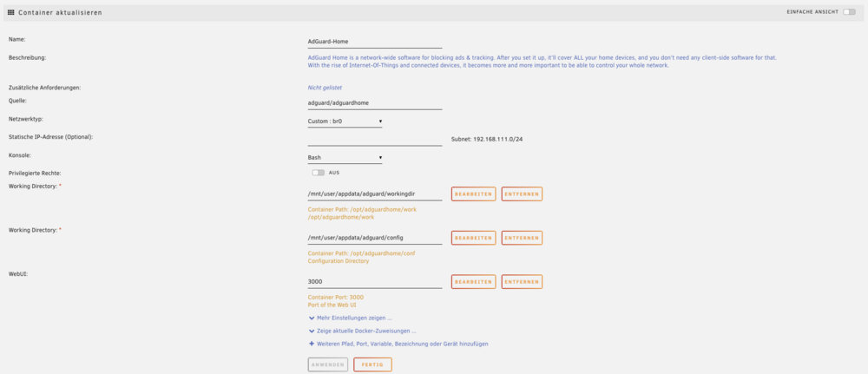Click the plus icon to add path or port

coord(312,344)
